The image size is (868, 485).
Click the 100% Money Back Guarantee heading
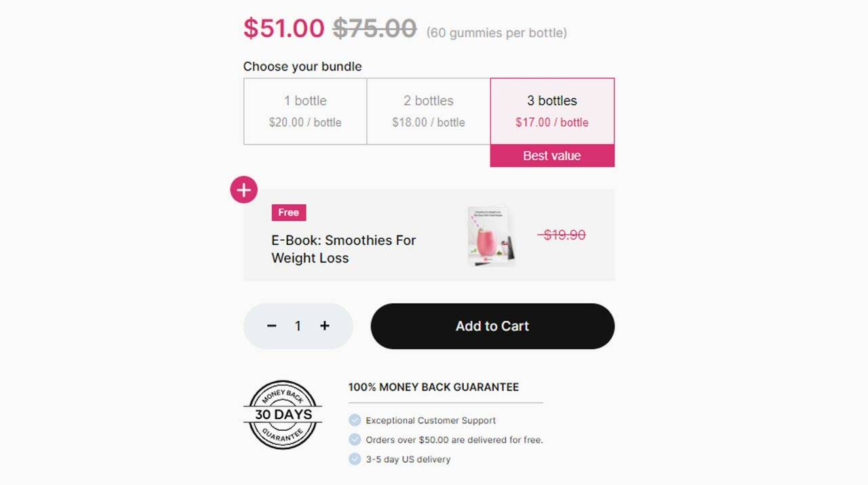click(433, 387)
